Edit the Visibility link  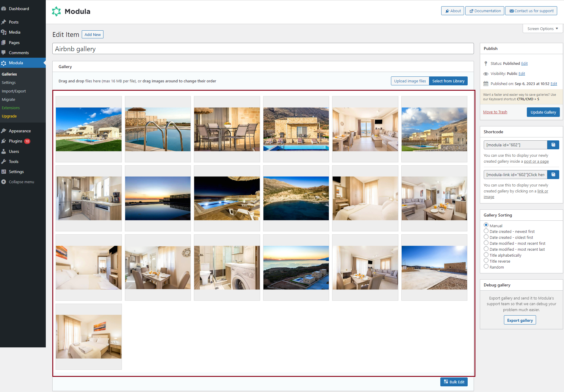tap(522, 74)
